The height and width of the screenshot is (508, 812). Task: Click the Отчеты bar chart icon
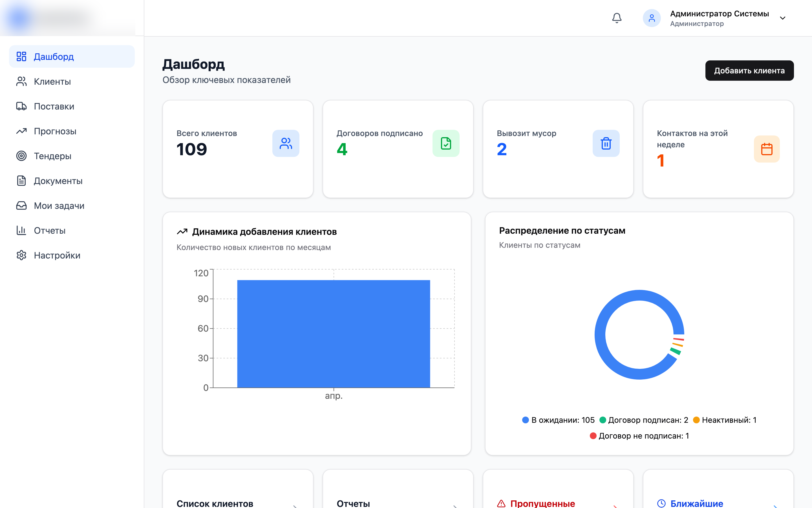point(21,231)
